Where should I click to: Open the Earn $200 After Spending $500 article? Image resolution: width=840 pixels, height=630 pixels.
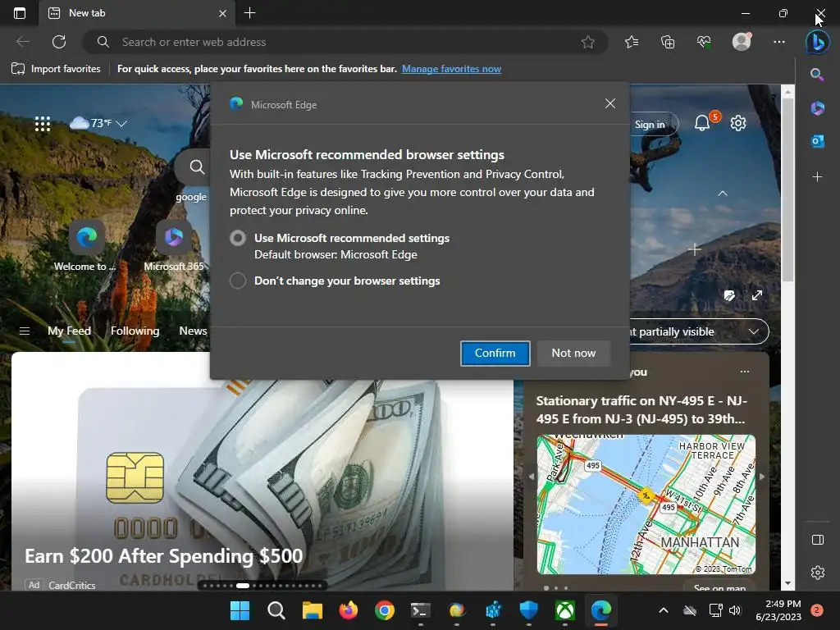(x=163, y=556)
